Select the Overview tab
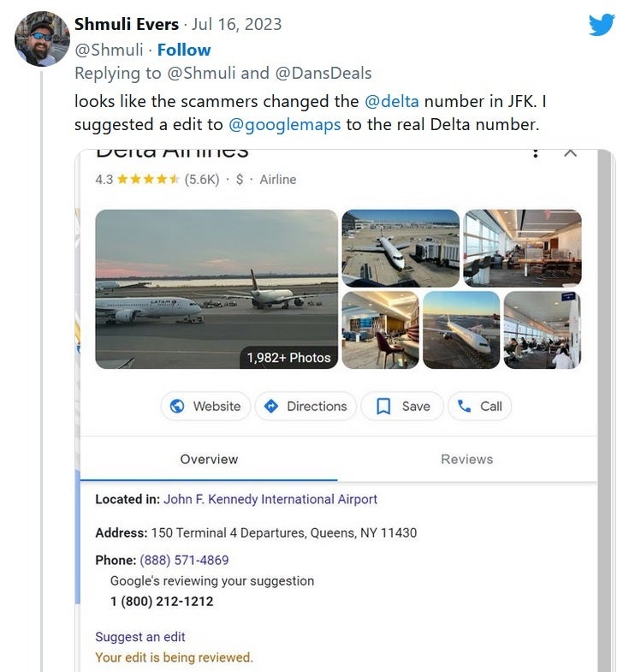Viewport: 629px width, 672px height. [209, 459]
